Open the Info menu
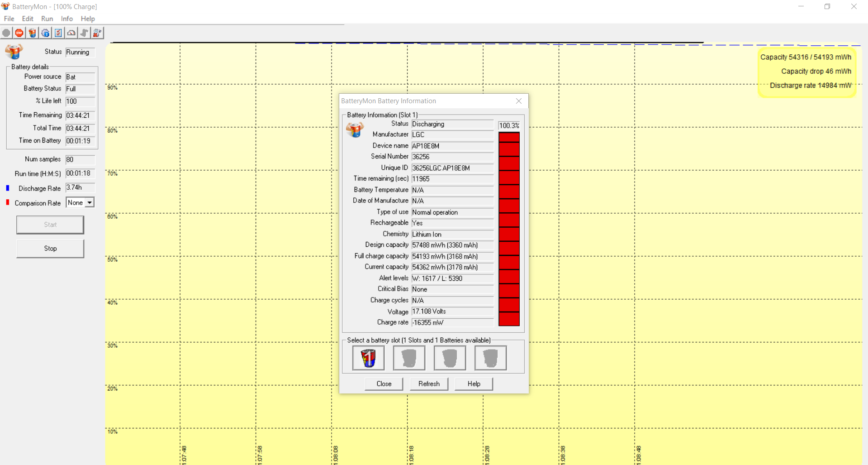The image size is (868, 465). pyautogui.click(x=67, y=19)
